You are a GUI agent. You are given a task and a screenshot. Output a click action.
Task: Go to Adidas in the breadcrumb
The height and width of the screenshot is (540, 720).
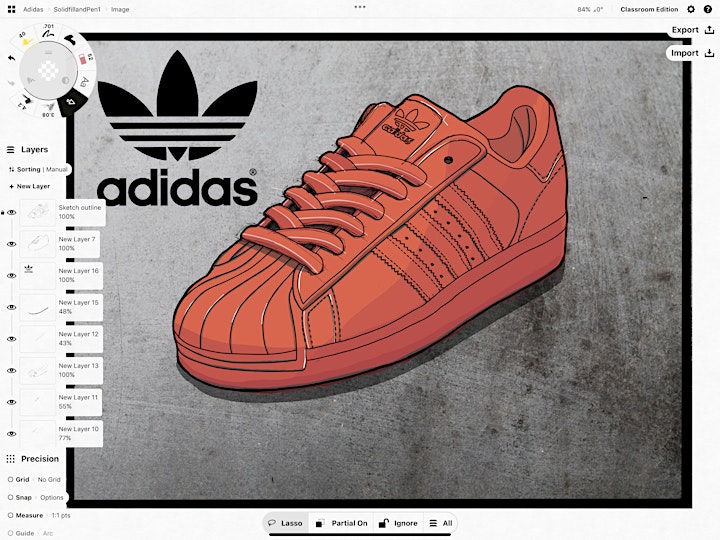click(33, 9)
